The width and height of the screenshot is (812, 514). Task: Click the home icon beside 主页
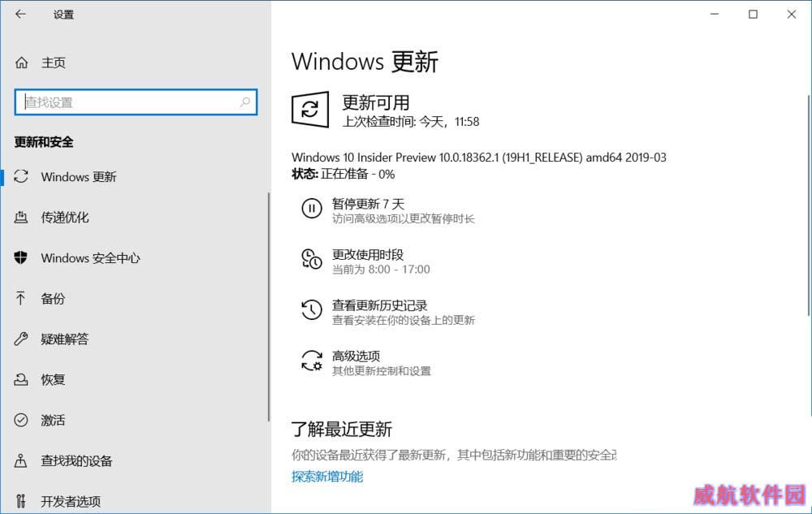click(x=21, y=63)
